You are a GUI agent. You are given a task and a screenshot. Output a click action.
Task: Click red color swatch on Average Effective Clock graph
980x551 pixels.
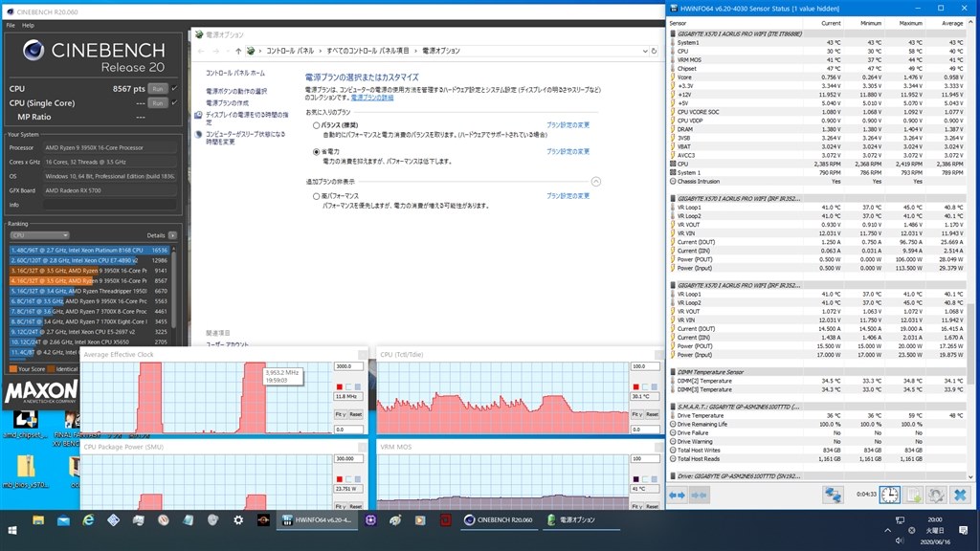(x=340, y=387)
